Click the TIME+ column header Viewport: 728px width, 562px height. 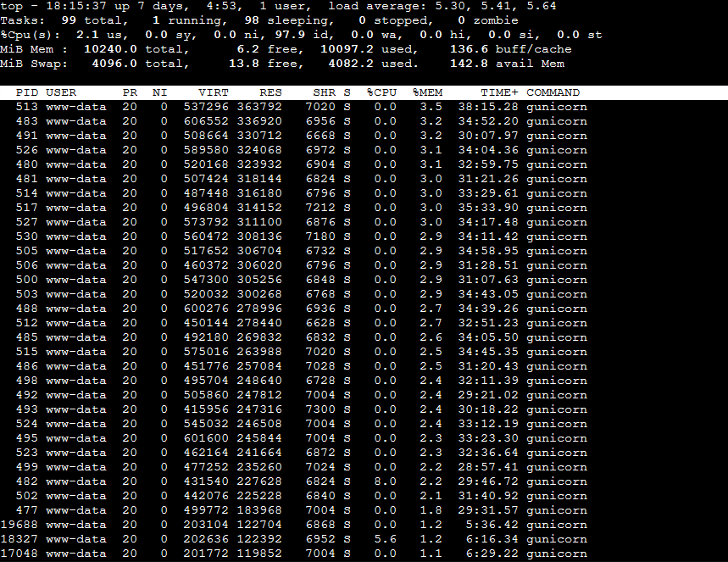(499, 92)
